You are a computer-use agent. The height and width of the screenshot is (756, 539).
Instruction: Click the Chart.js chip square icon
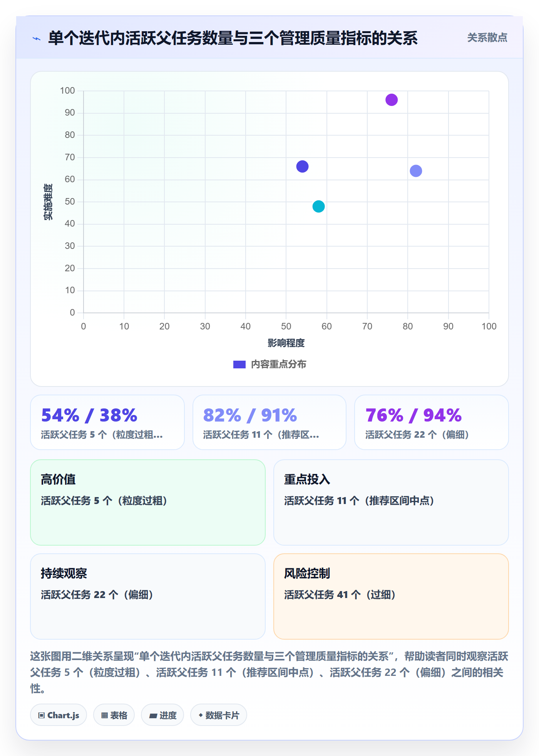(x=41, y=716)
